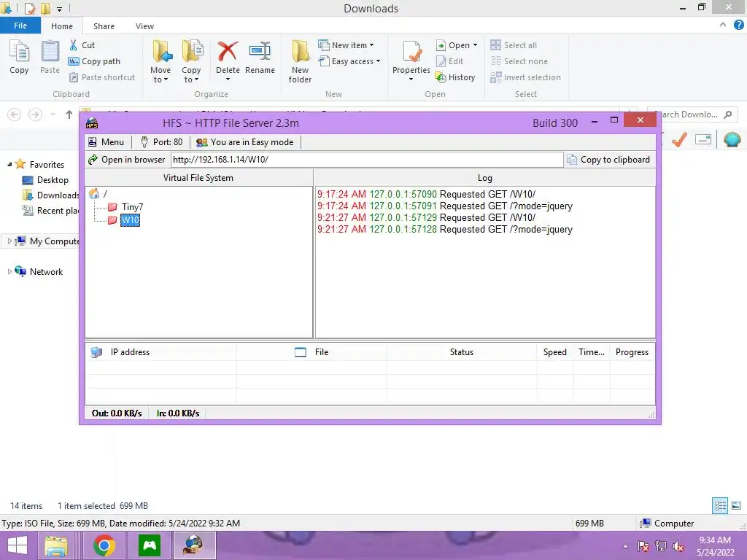Click the Up one level arrow

(69, 114)
